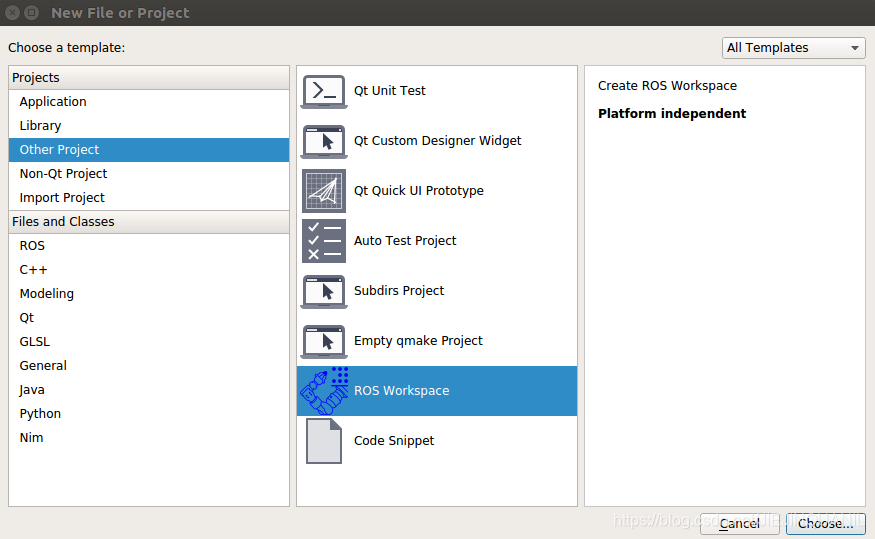875x539 pixels.
Task: Click the Qt Unit Test terminal icon
Action: [324, 92]
